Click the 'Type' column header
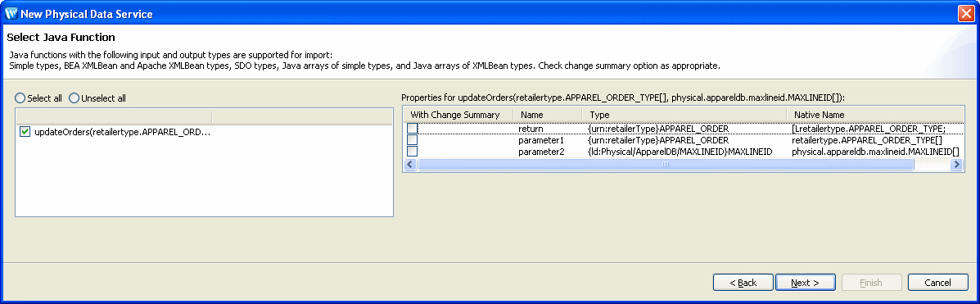 pos(684,115)
